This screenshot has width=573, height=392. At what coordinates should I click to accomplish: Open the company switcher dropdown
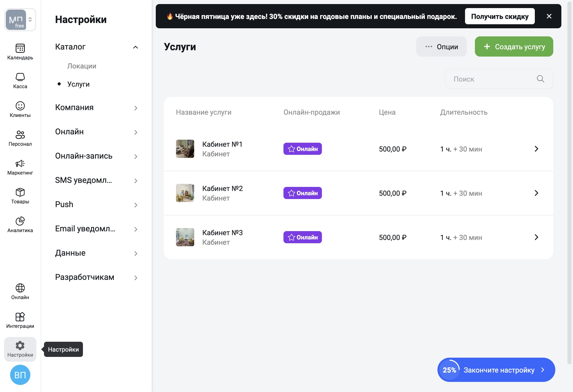click(20, 20)
